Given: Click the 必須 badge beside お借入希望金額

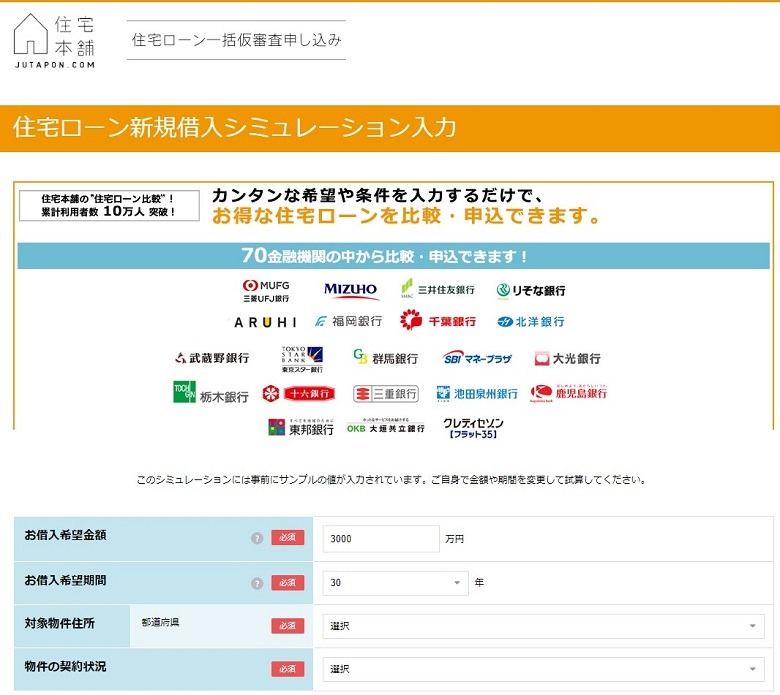Looking at the screenshot, I should point(288,537).
